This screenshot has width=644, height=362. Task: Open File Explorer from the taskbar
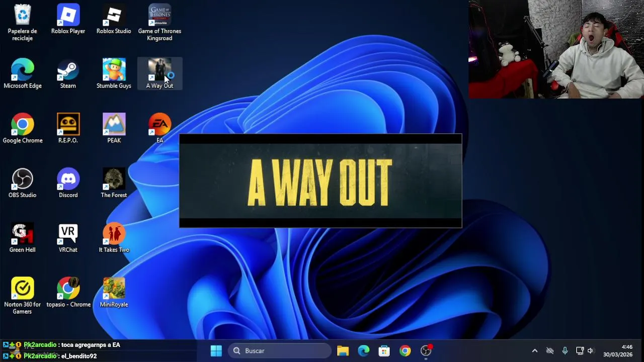click(343, 351)
